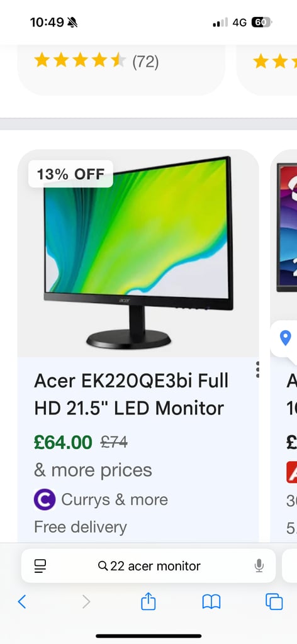Tap the '22 acer monitor' address bar

pos(148,565)
